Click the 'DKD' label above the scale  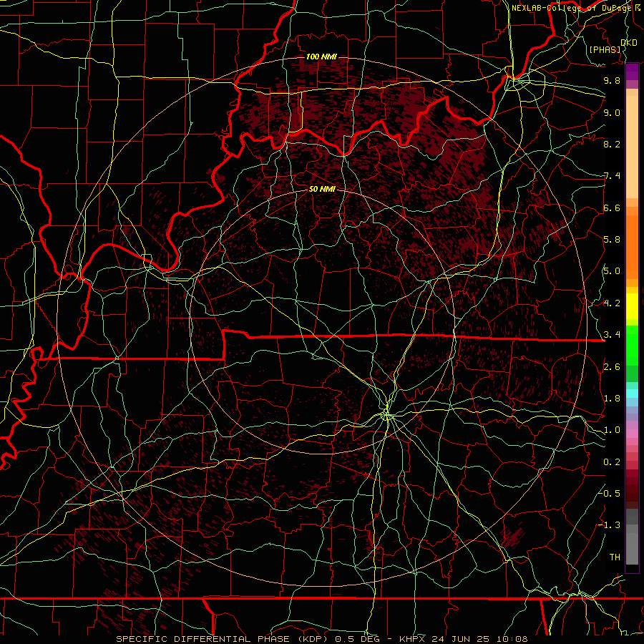629,43
